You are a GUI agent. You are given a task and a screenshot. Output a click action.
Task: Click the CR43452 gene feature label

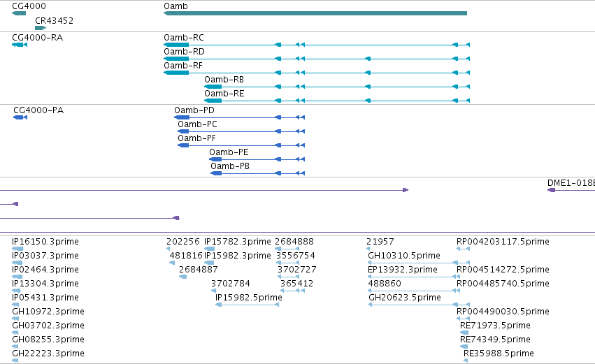(55, 21)
